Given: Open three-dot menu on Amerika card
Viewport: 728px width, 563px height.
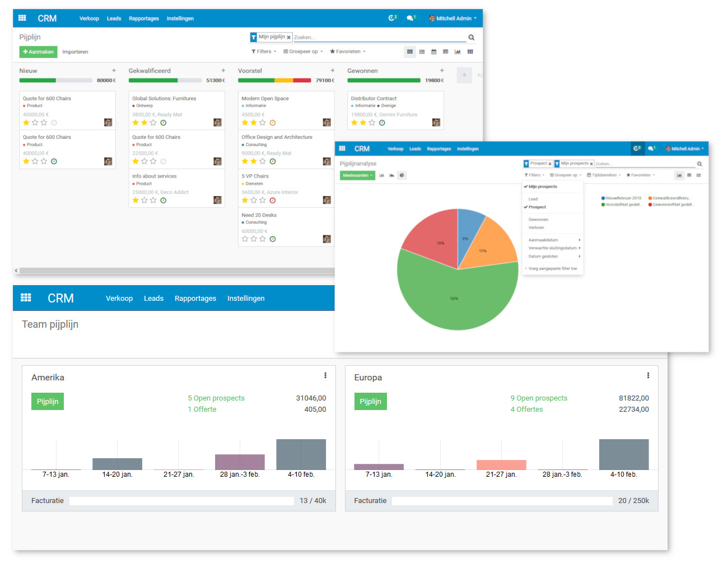Looking at the screenshot, I should click(x=325, y=375).
